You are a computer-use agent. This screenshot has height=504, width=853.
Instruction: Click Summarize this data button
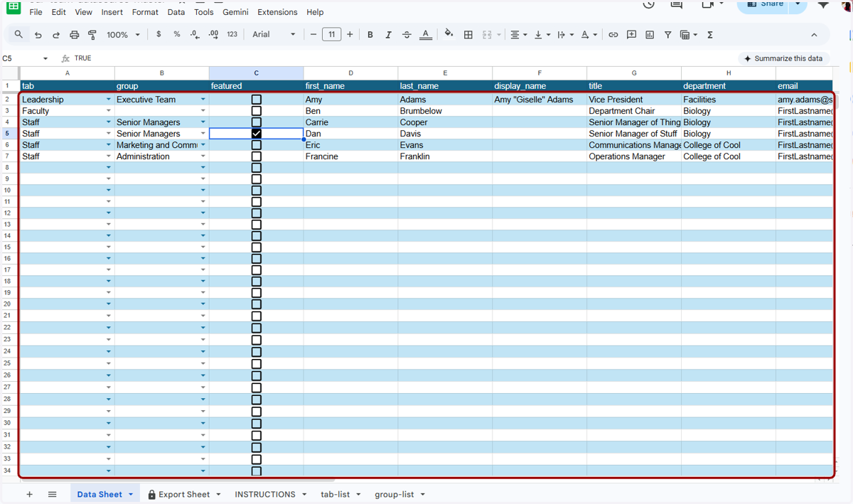click(783, 58)
